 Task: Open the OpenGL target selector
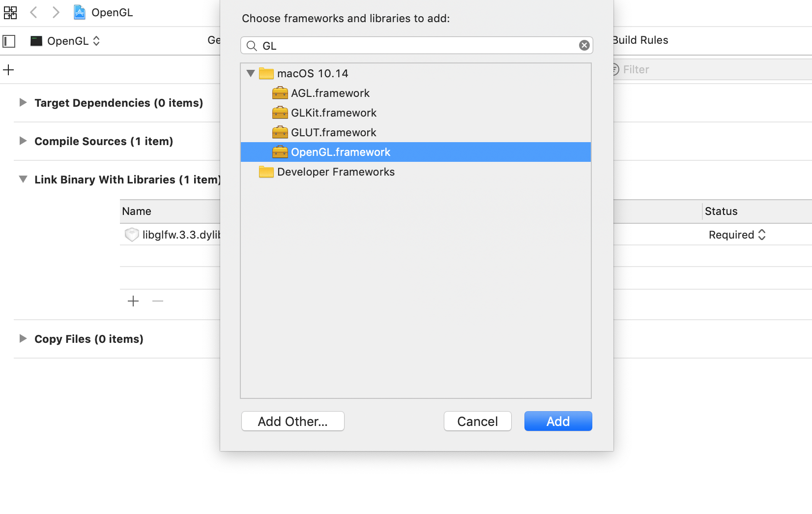coord(97,41)
